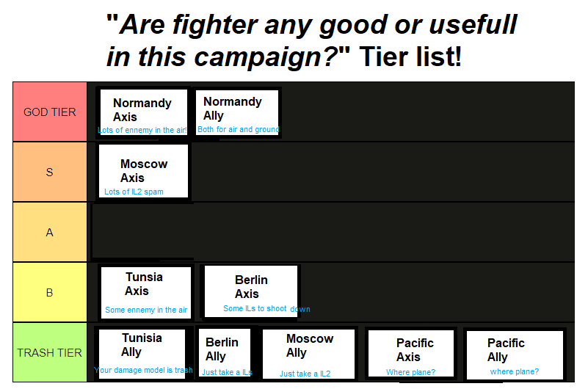The width and height of the screenshot is (588, 389).
Task: Click the Moscow Axis card
Action: pos(144,172)
